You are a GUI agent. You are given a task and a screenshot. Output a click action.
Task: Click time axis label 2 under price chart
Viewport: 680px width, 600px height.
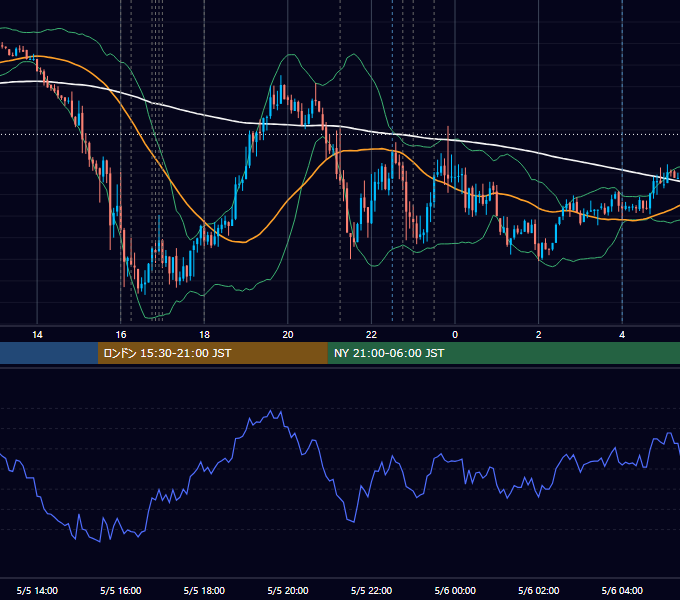[x=539, y=335]
